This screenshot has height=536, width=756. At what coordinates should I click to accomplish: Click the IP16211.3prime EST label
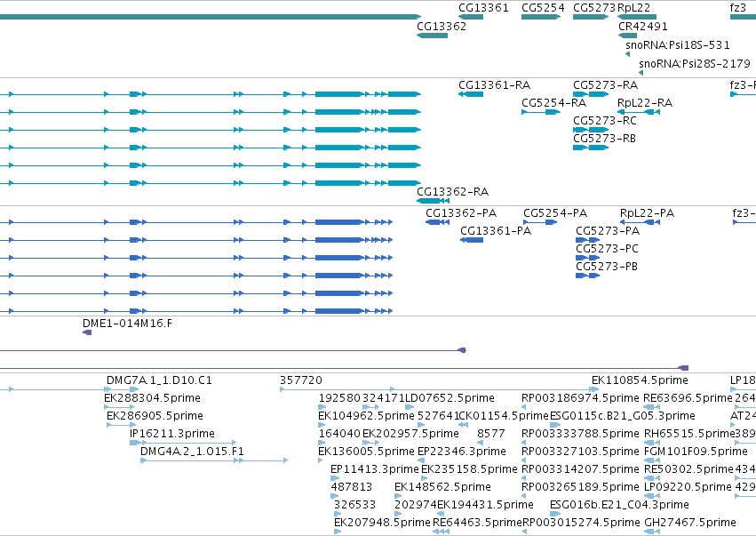(x=172, y=434)
